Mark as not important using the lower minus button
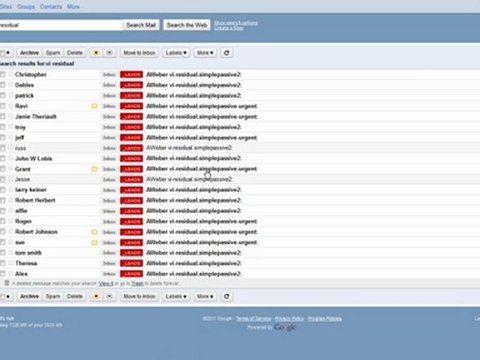Viewport: 480px width, 360px height. [109, 296]
